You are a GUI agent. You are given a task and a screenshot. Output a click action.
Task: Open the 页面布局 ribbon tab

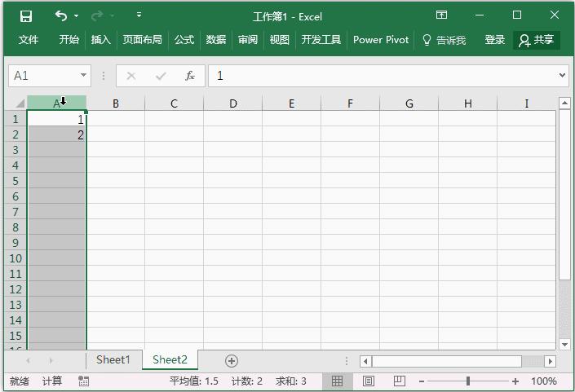click(142, 40)
